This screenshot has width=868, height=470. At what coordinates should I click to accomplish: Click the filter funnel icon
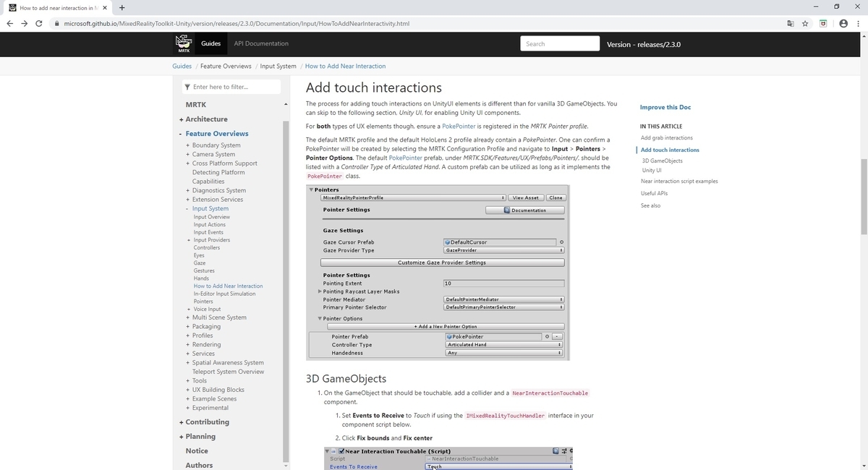(188, 87)
